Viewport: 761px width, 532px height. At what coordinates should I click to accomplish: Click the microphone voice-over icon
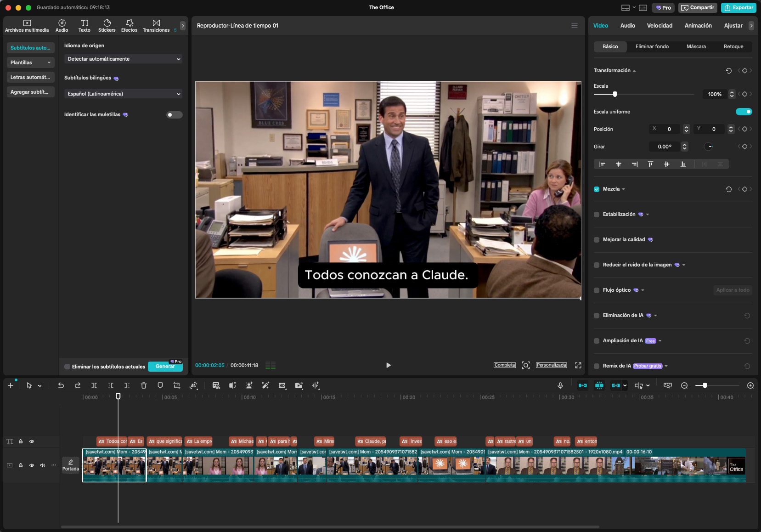(x=560, y=385)
